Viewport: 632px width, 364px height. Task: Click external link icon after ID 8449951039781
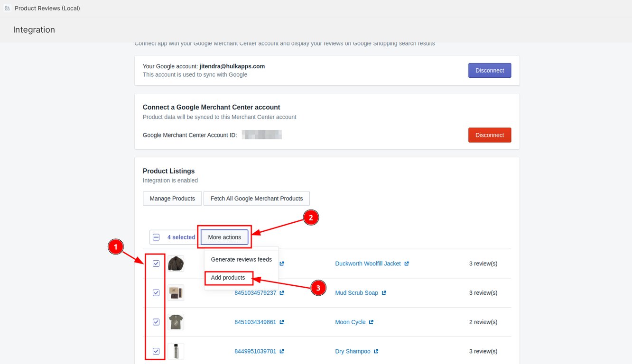282,352
